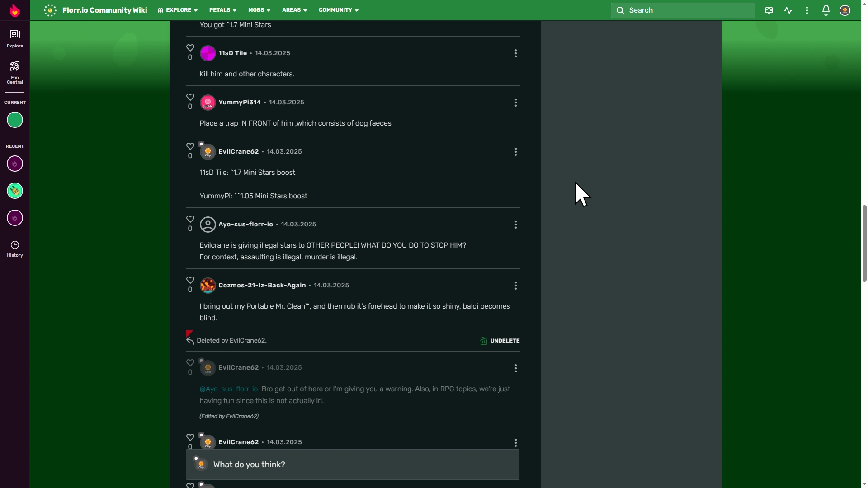Click the user avatar in top bar
Screen dimensions: 868x488
[844, 10]
